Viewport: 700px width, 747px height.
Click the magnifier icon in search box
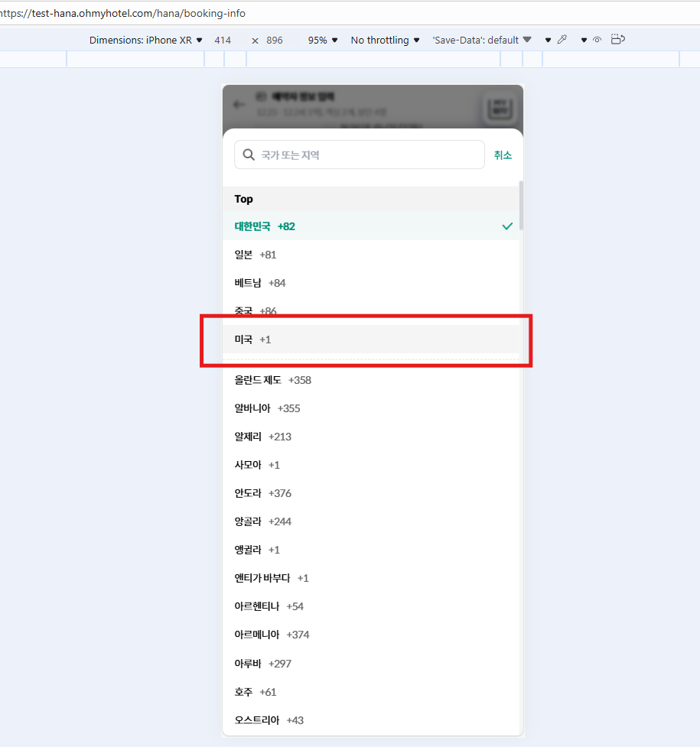point(249,155)
